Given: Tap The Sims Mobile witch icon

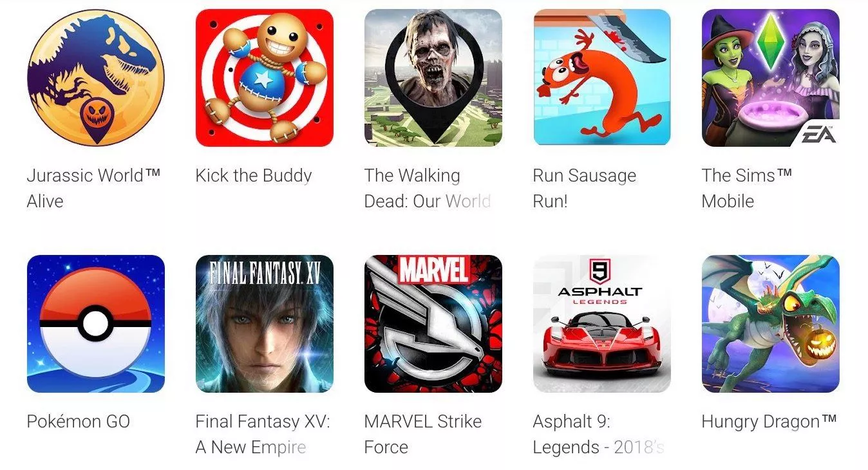Looking at the screenshot, I should 771,78.
